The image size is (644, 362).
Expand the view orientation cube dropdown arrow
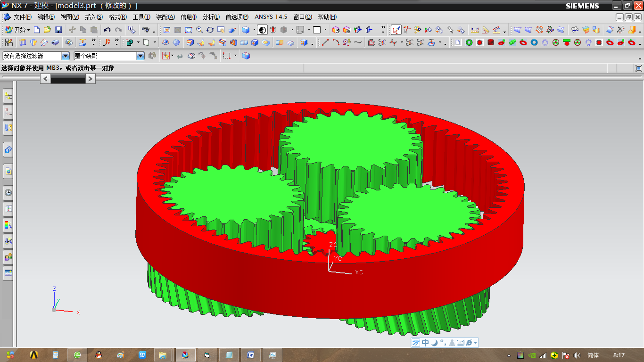[254, 30]
